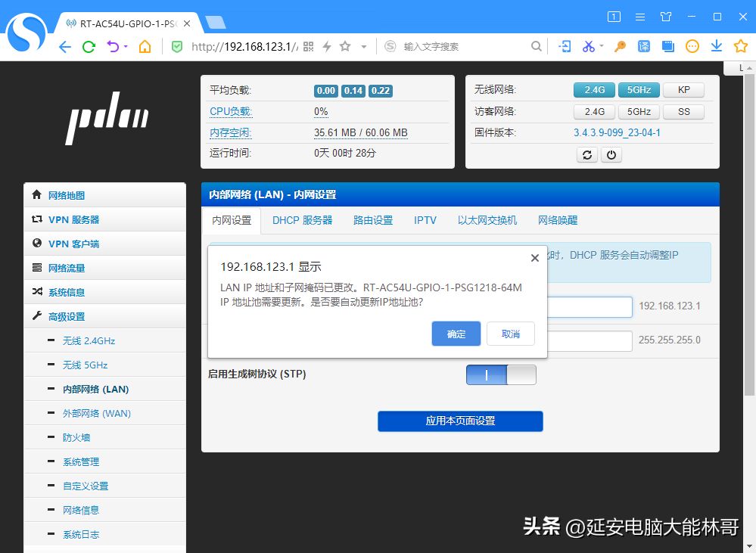
Task: Expand the 高级设置 sidebar section
Action: [67, 316]
